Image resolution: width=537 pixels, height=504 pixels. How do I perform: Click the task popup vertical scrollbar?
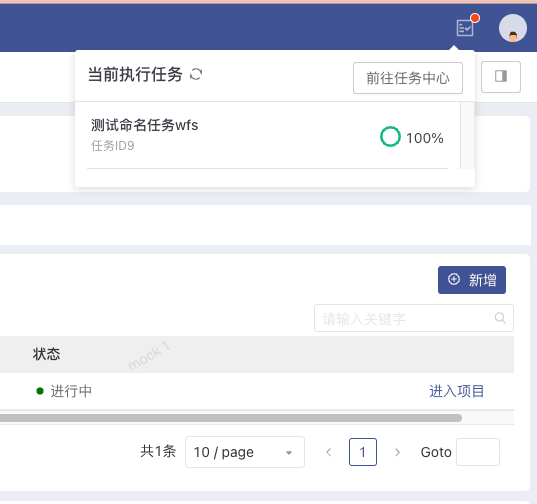467,136
